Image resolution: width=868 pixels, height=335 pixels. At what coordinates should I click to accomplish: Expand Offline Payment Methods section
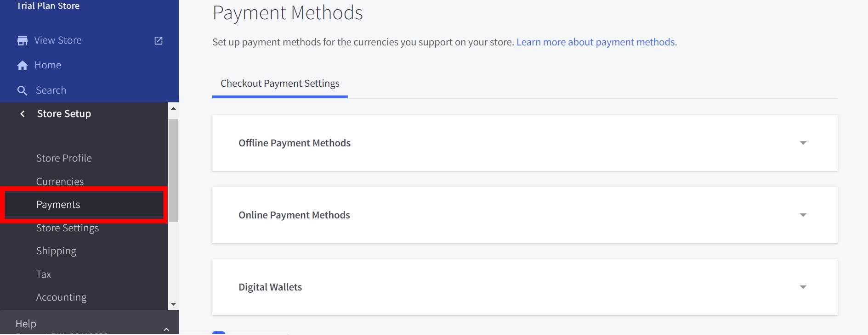click(803, 143)
